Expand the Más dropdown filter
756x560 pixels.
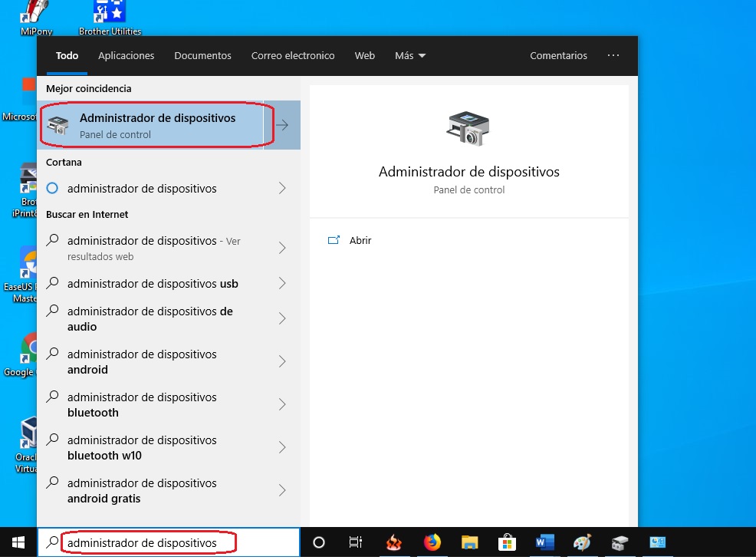click(x=410, y=56)
